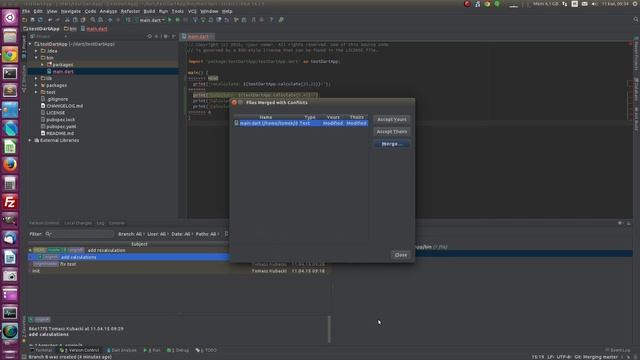Switch to Console tab in Version Control
The height and width of the screenshot is (360, 640).
[x=117, y=223]
